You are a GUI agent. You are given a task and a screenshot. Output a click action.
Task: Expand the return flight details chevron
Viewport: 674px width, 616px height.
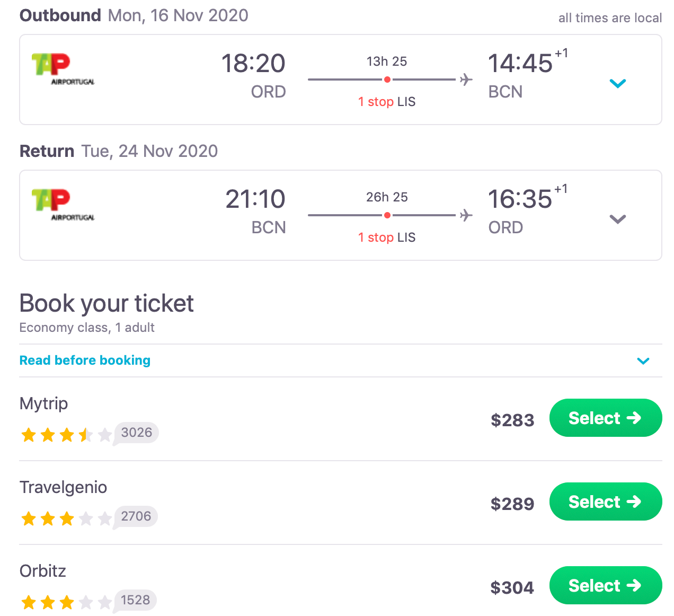618,219
